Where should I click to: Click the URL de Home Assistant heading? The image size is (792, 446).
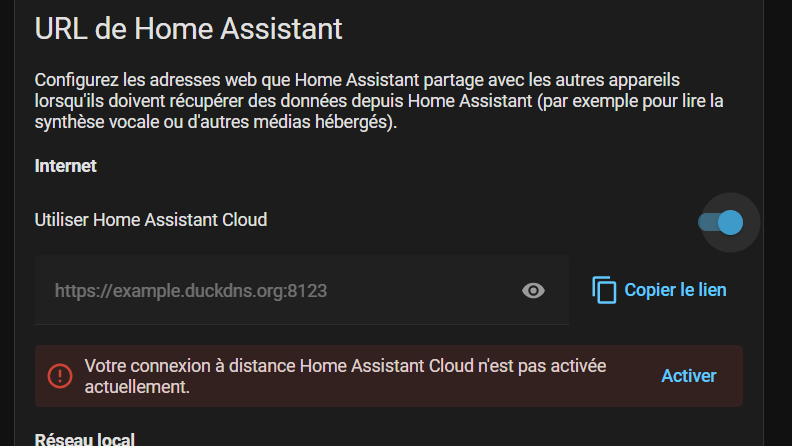pyautogui.click(x=188, y=28)
